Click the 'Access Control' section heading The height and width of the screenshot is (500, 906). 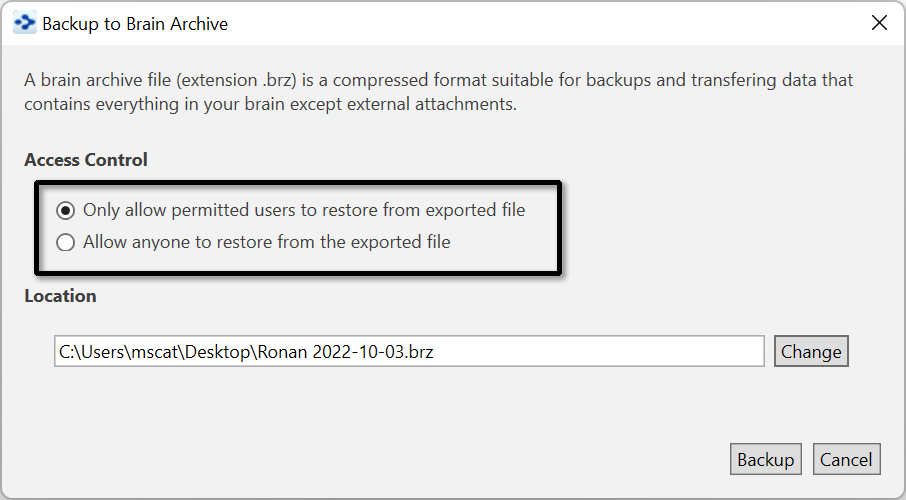point(86,160)
